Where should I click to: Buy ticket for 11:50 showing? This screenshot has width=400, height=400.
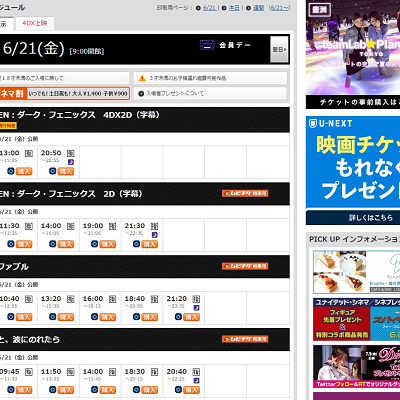click(66, 390)
